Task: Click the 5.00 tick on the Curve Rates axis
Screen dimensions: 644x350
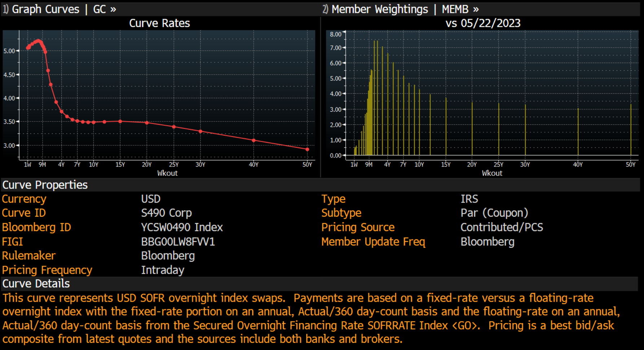Action: click(x=9, y=51)
